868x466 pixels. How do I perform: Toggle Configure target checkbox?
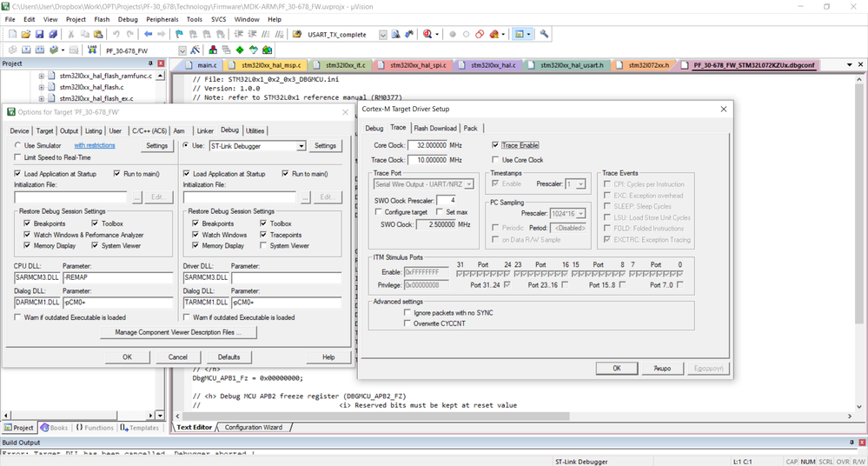(379, 211)
